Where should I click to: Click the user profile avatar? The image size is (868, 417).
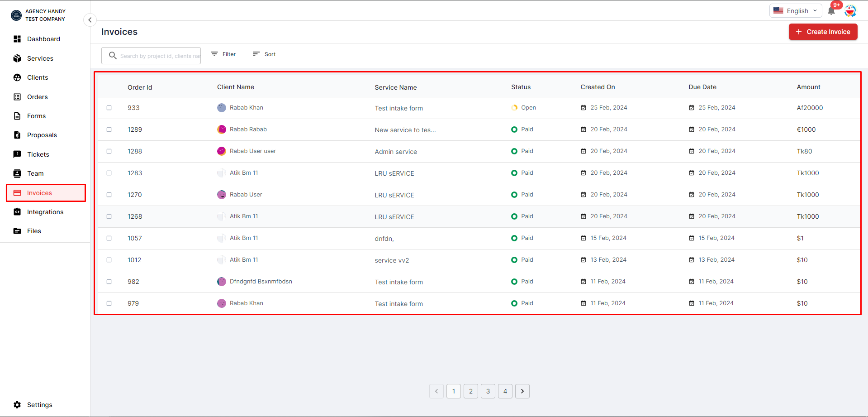pyautogui.click(x=850, y=11)
